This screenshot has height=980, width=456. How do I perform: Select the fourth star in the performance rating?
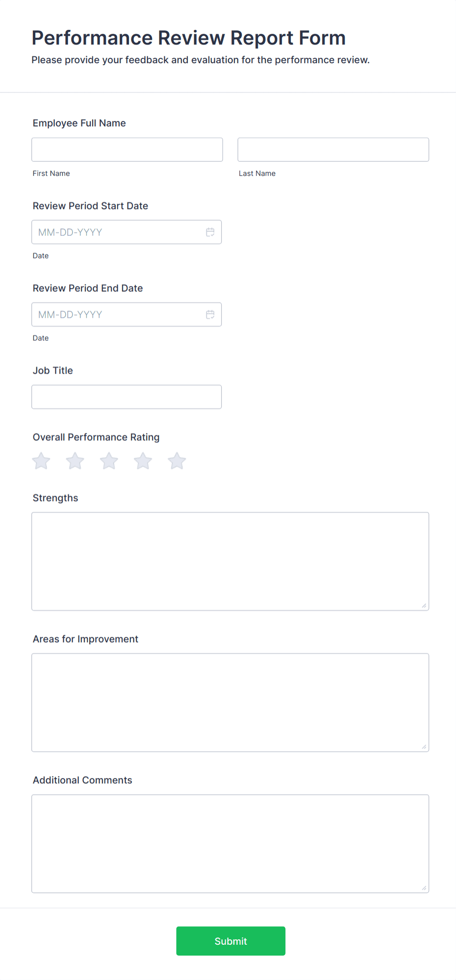pyautogui.click(x=143, y=460)
